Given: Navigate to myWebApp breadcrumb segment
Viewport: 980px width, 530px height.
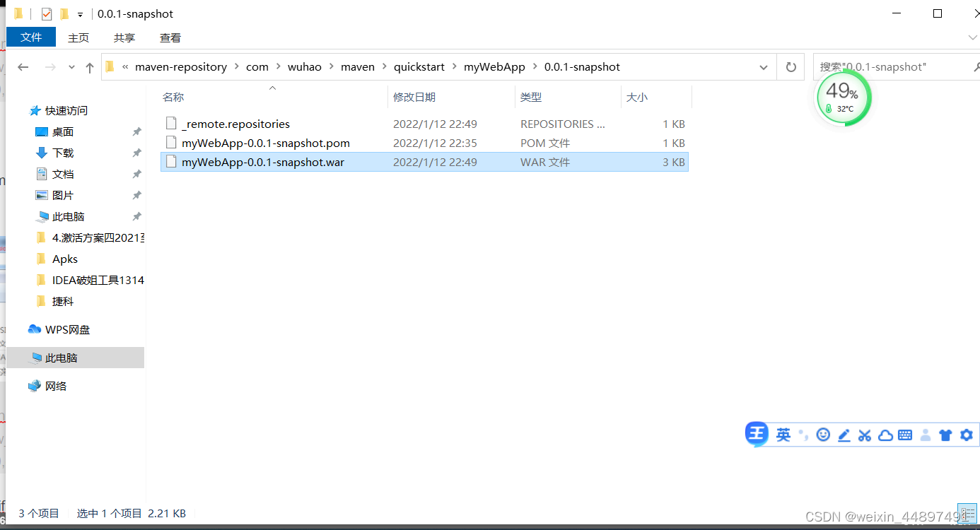Looking at the screenshot, I should pos(494,67).
